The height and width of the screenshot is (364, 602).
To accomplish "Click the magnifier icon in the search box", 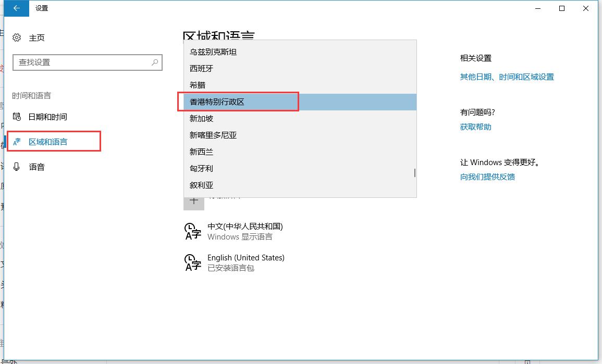I will coord(154,62).
